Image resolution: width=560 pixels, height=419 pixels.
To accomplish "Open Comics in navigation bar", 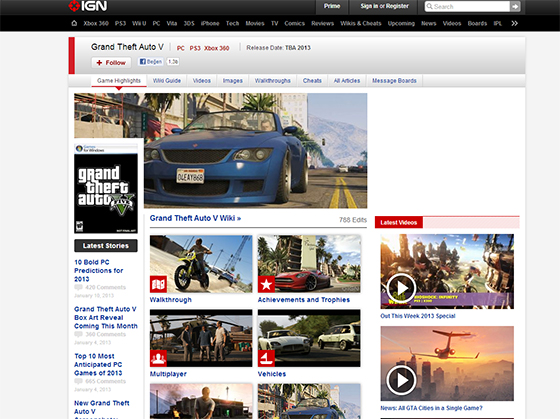I will coord(294,23).
